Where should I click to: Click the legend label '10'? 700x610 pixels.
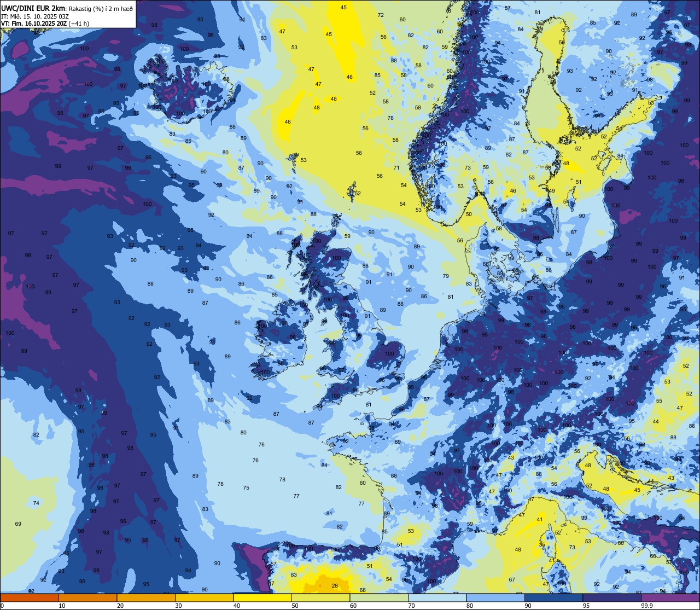pyautogui.click(x=62, y=606)
